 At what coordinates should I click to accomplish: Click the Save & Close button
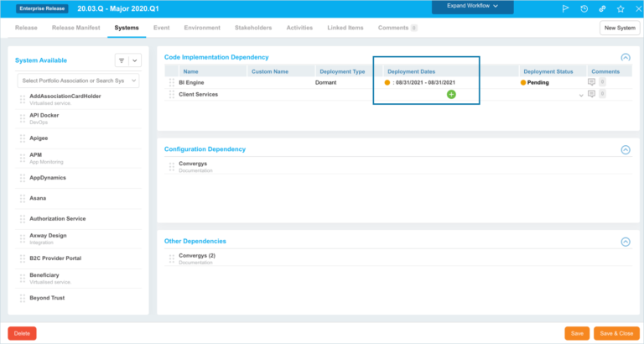pyautogui.click(x=616, y=333)
